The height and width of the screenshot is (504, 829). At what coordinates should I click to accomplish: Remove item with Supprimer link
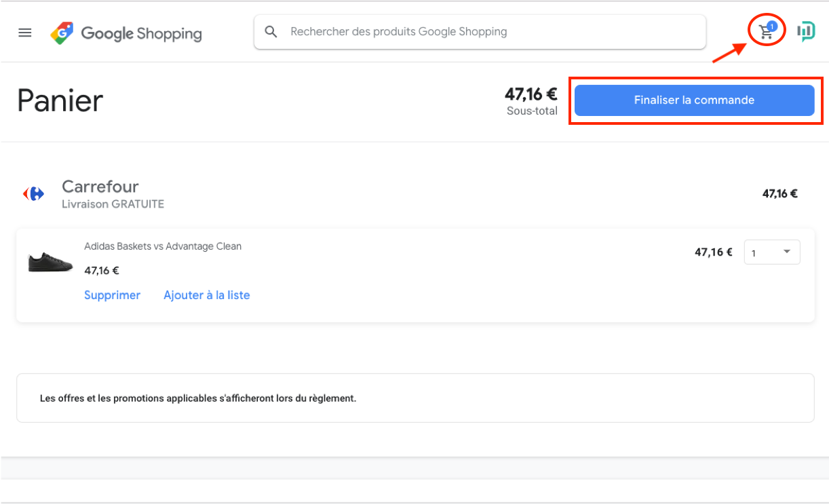112,295
